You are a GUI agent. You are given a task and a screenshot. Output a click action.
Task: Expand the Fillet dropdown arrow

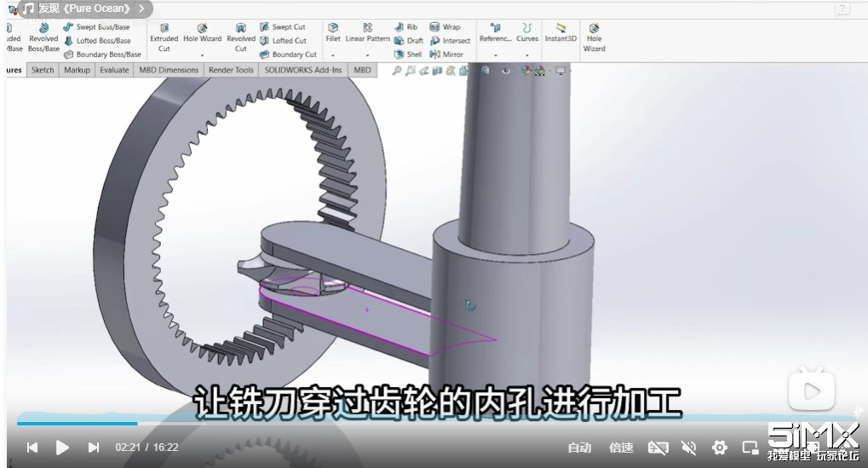[x=333, y=55]
